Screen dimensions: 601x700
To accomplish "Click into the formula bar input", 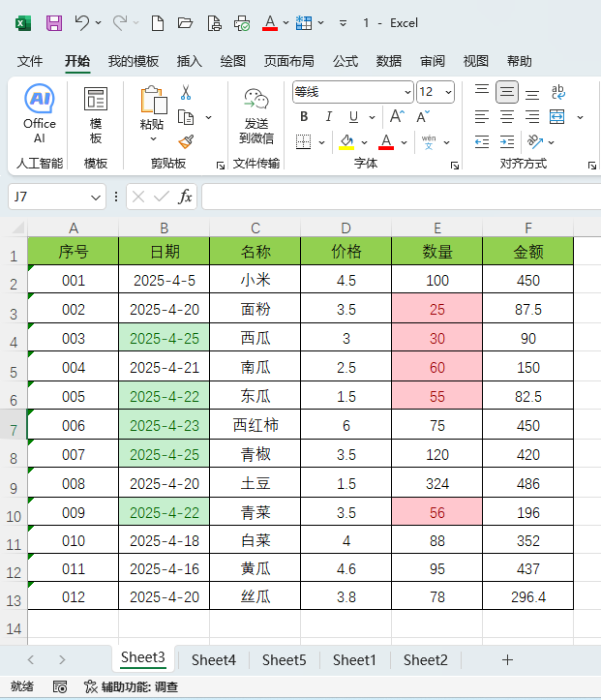I will (401, 197).
